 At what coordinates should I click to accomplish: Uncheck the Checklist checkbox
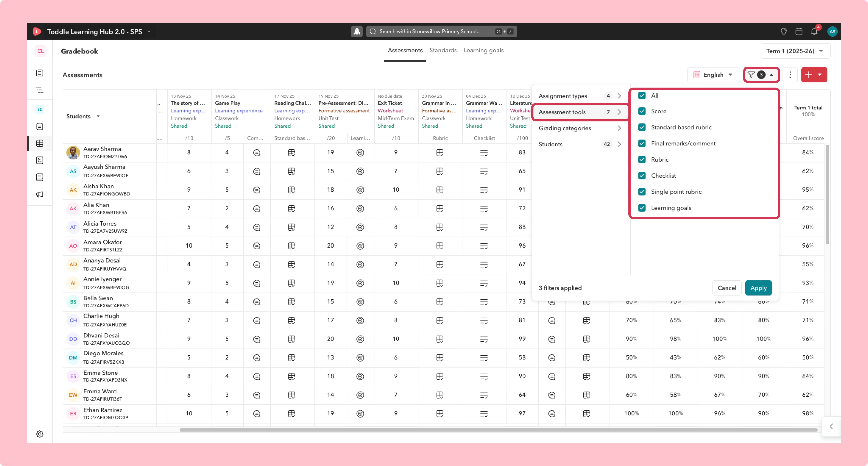[642, 176]
